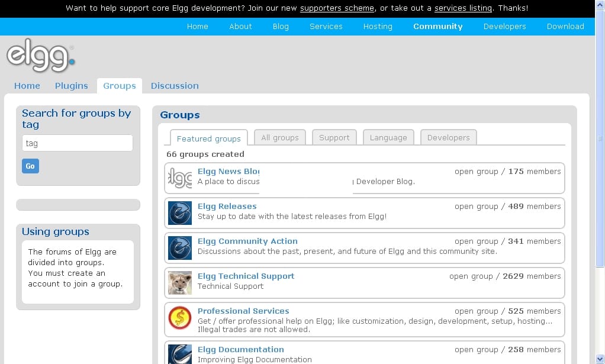Open the Download menu item
Viewport: 605px width, 364px height.
[x=565, y=26]
